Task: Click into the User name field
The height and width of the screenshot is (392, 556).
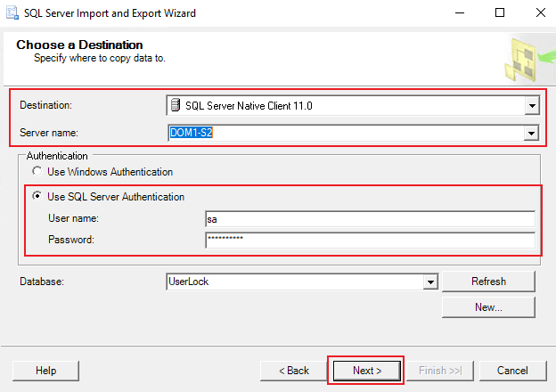Action: point(369,219)
